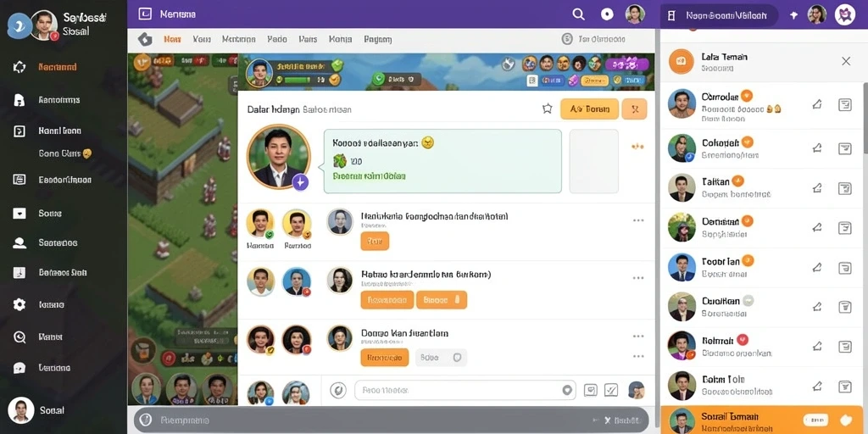Image resolution: width=868 pixels, height=434 pixels.
Task: Click the sidebar gear settings icon
Action: coord(19,304)
